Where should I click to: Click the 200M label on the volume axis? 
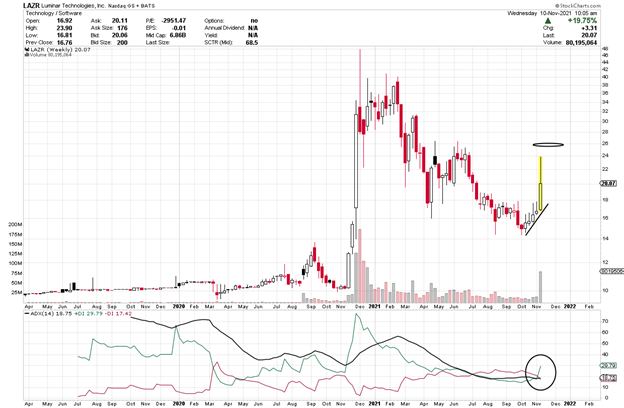(x=16, y=224)
